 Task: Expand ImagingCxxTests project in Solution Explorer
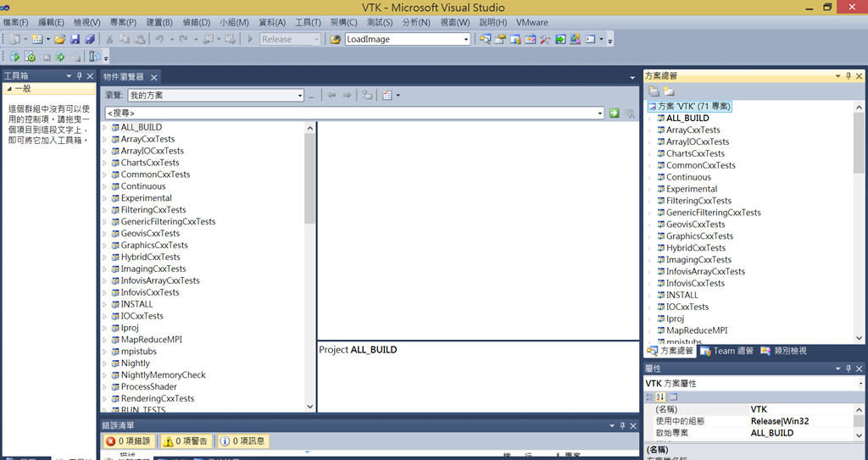pos(650,259)
